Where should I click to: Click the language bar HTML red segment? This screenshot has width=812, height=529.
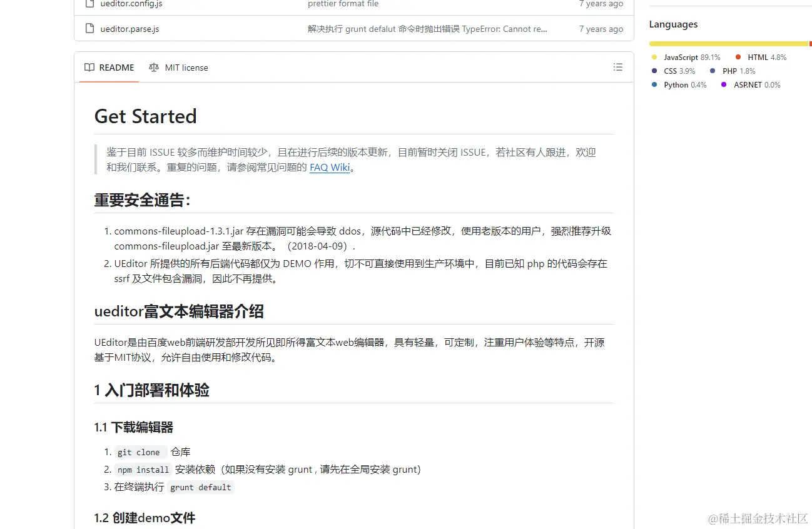[811, 44]
